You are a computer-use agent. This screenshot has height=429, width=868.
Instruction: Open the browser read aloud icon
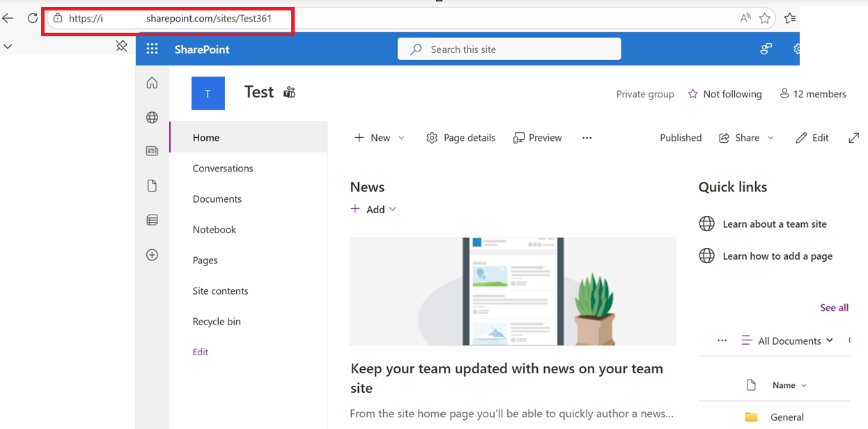point(745,18)
